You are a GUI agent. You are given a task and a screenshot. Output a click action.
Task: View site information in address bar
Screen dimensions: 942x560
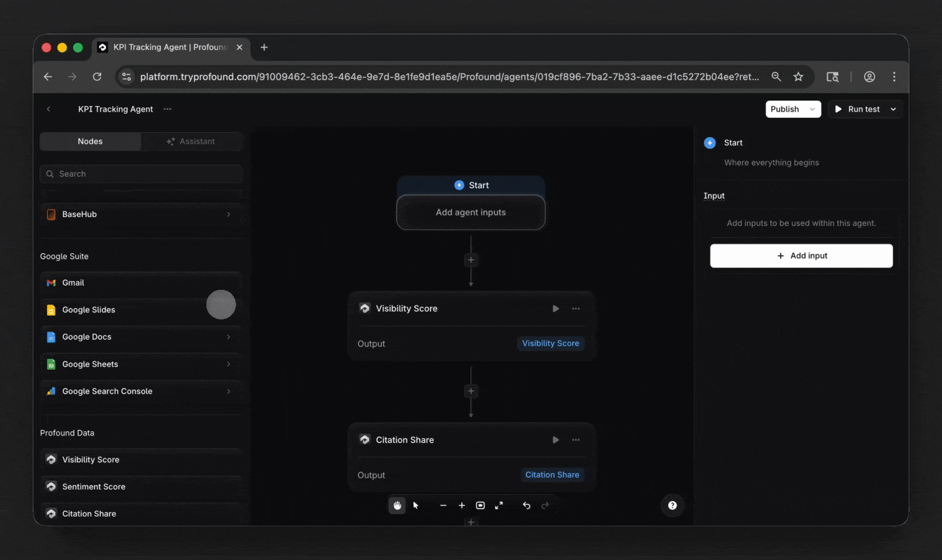(126, 77)
